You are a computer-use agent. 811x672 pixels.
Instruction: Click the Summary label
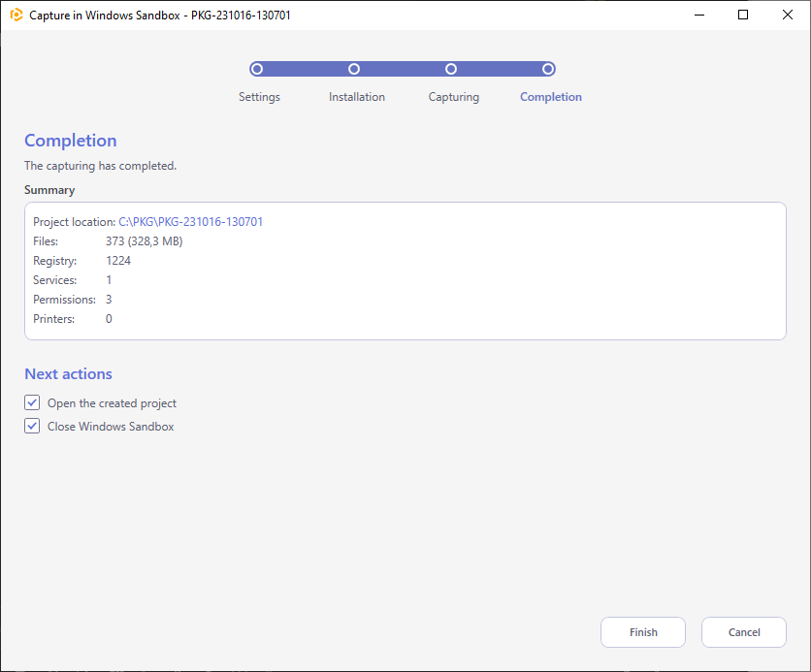(49, 190)
